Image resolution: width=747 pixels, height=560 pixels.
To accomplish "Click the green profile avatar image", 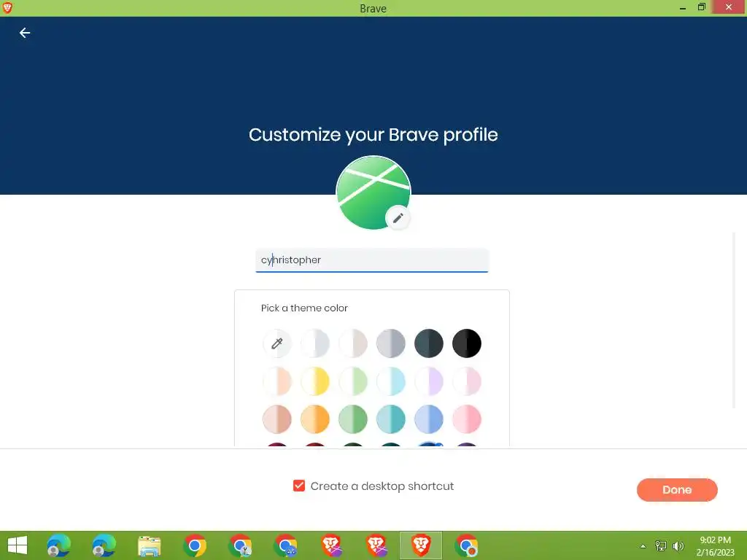I will pos(373,192).
